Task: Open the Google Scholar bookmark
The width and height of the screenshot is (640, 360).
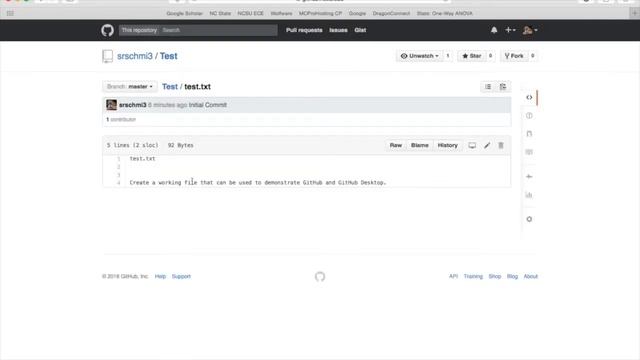Action: (184, 13)
